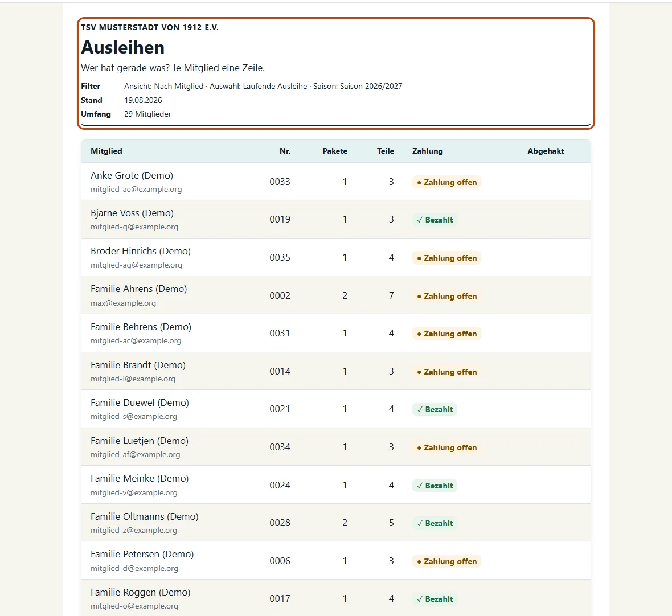This screenshot has height=616, width=672.
Task: Select the Familie Behrens (Demo) name
Action: pyautogui.click(x=141, y=327)
